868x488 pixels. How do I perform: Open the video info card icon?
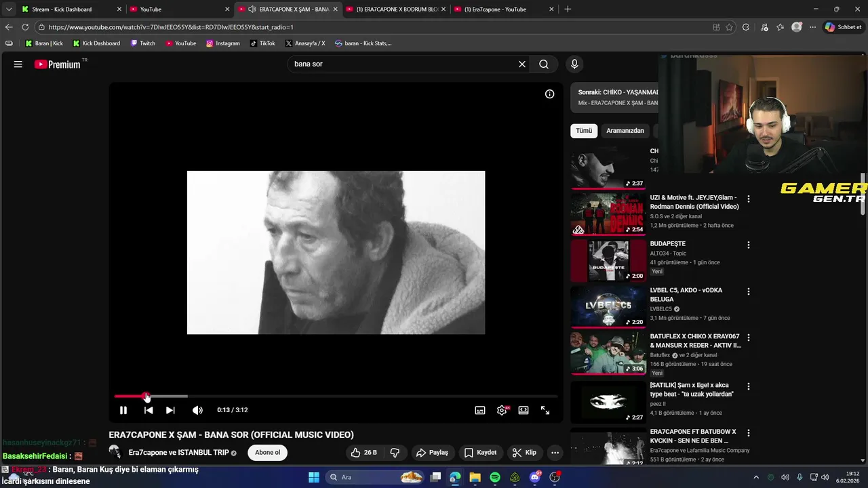point(550,94)
